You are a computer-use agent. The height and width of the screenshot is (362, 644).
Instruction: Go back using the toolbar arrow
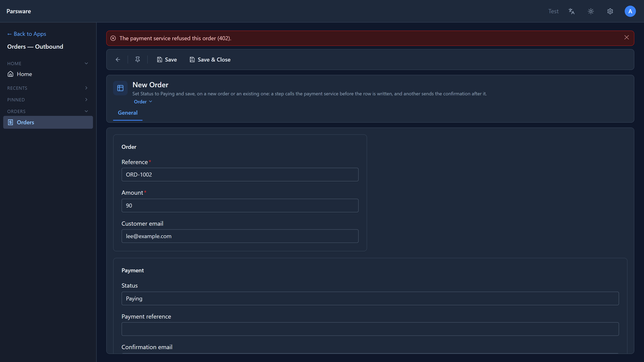(x=118, y=60)
